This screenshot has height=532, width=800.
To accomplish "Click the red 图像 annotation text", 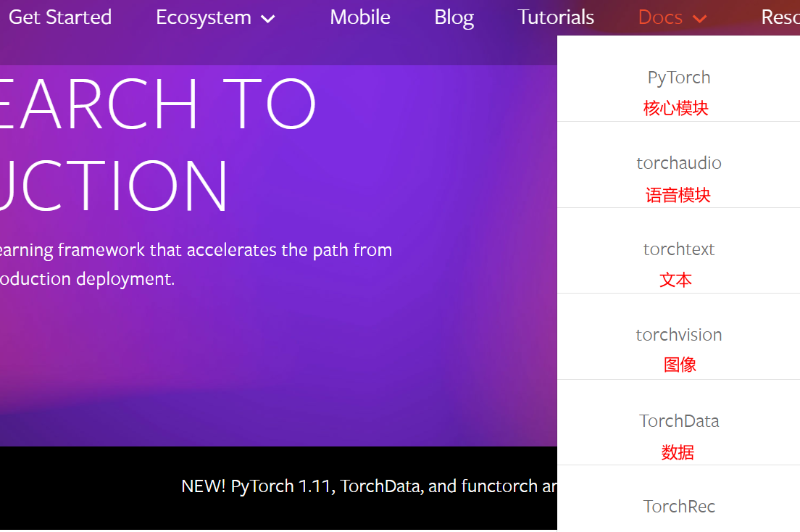I will coord(680,365).
